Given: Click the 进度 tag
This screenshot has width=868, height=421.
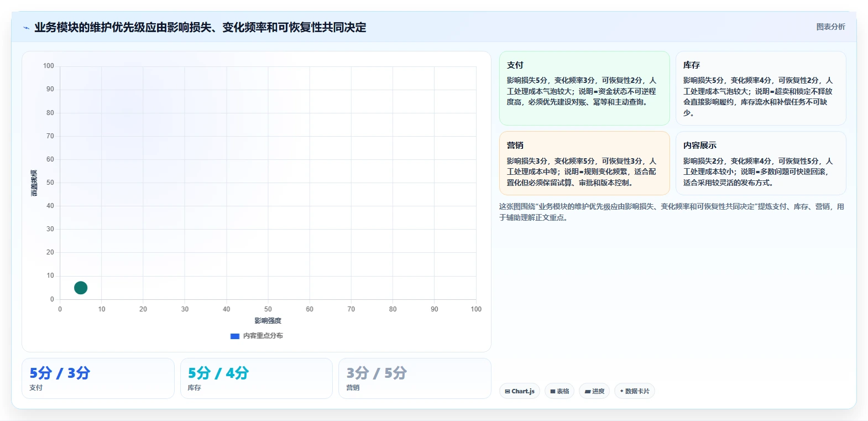Looking at the screenshot, I should (594, 391).
